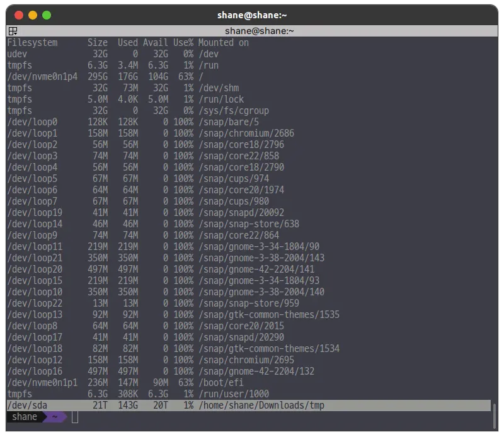Click '/dev/loop22' entry
Image resolution: width=504 pixels, height=437 pixels.
pos(35,303)
